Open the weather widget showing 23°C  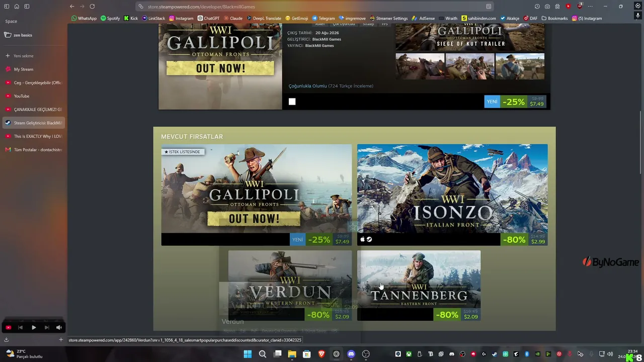click(24, 354)
